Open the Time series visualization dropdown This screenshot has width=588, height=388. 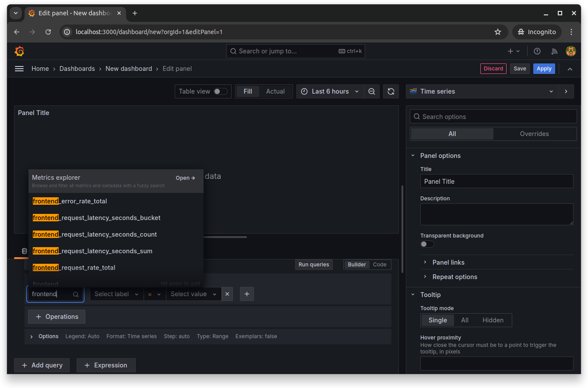482,91
